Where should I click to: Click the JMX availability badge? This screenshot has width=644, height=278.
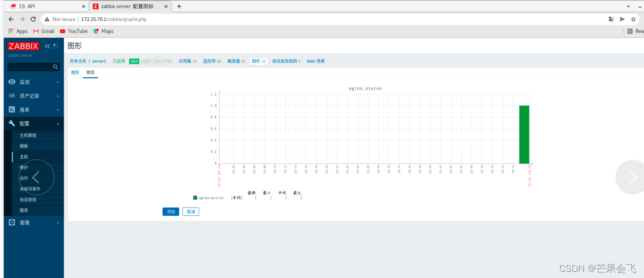[x=158, y=61]
